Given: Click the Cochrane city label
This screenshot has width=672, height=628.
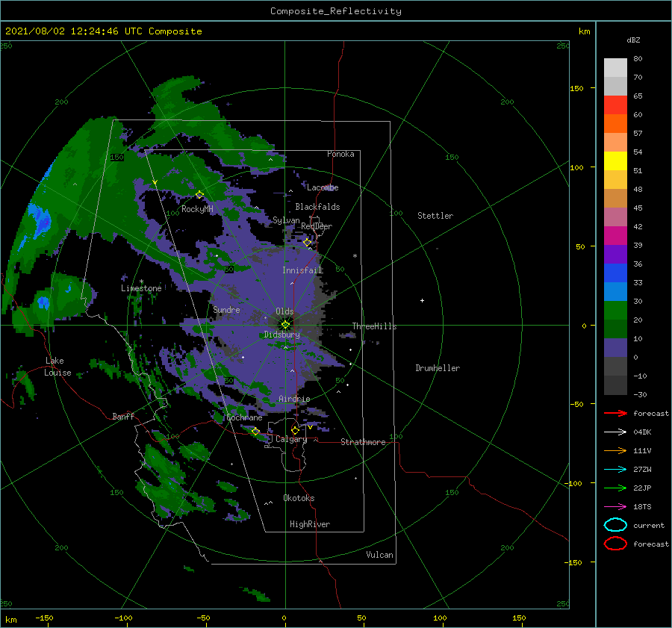Looking at the screenshot, I should tap(244, 417).
